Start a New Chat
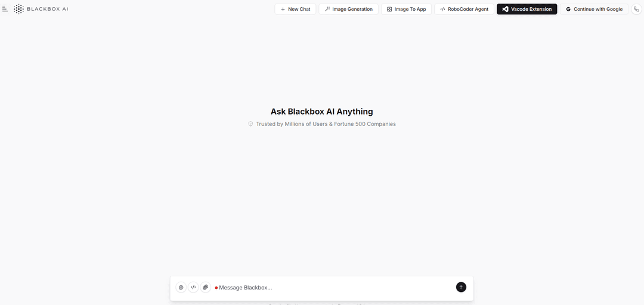This screenshot has width=644, height=305. (x=295, y=9)
